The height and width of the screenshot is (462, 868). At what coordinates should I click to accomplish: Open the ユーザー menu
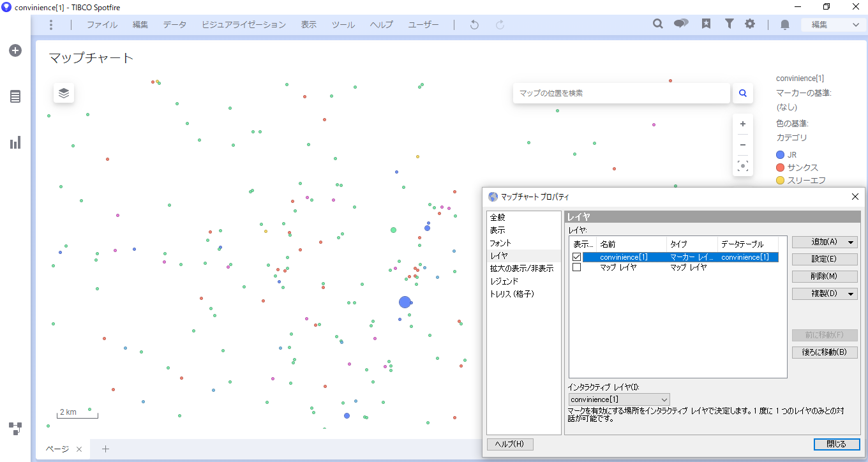[x=424, y=25]
